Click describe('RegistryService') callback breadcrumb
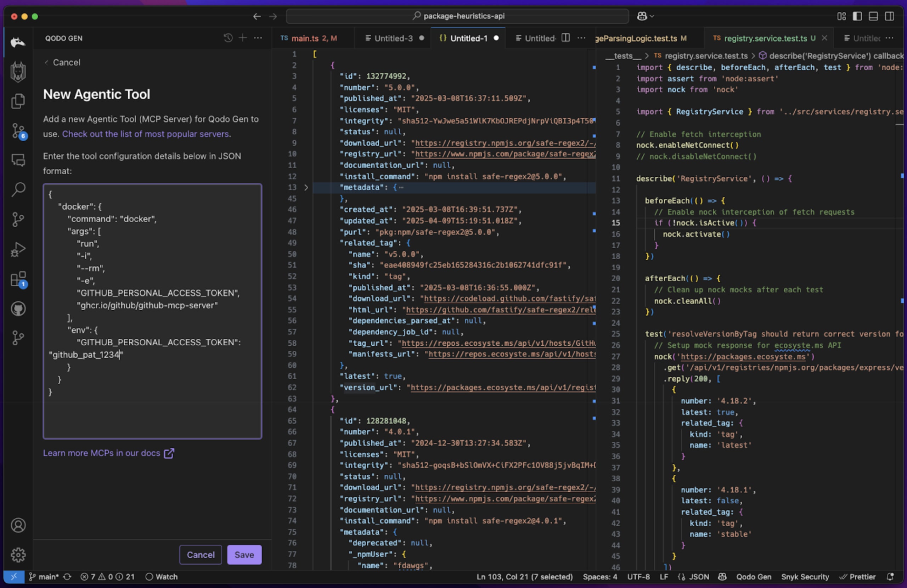This screenshot has height=588, width=907. tap(831, 56)
